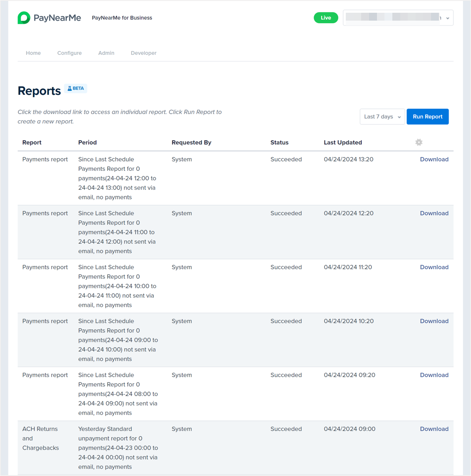471x476 pixels.
Task: Expand the account selector dropdown
Action: [398, 18]
